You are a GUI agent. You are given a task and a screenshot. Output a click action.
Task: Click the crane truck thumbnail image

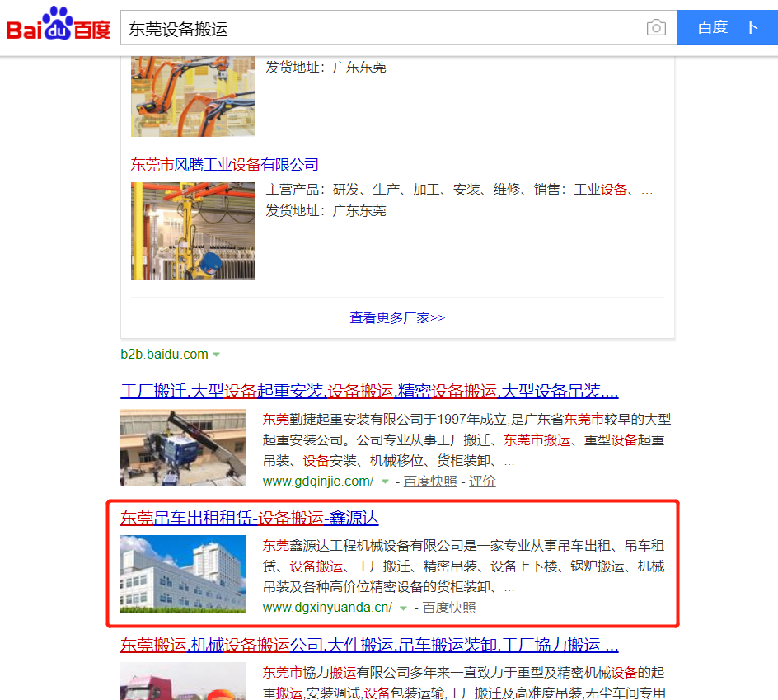pos(183,448)
